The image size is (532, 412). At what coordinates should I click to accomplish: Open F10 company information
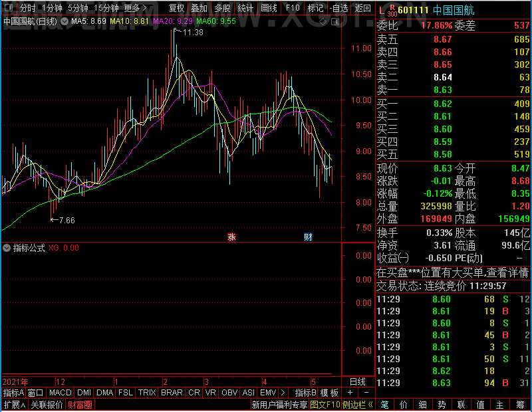(x=293, y=8)
